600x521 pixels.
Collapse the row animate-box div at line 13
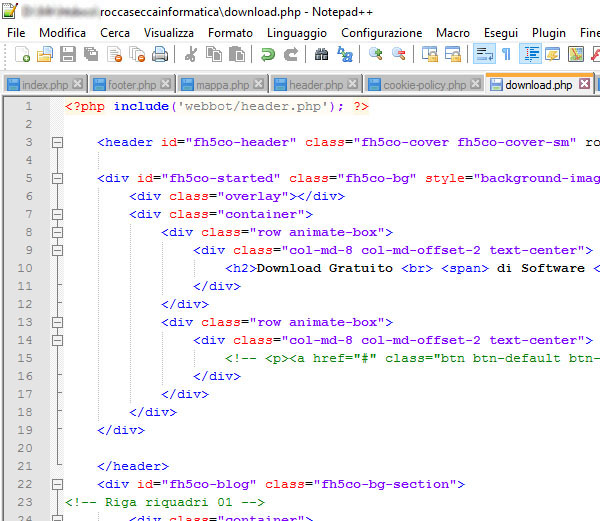(57, 322)
